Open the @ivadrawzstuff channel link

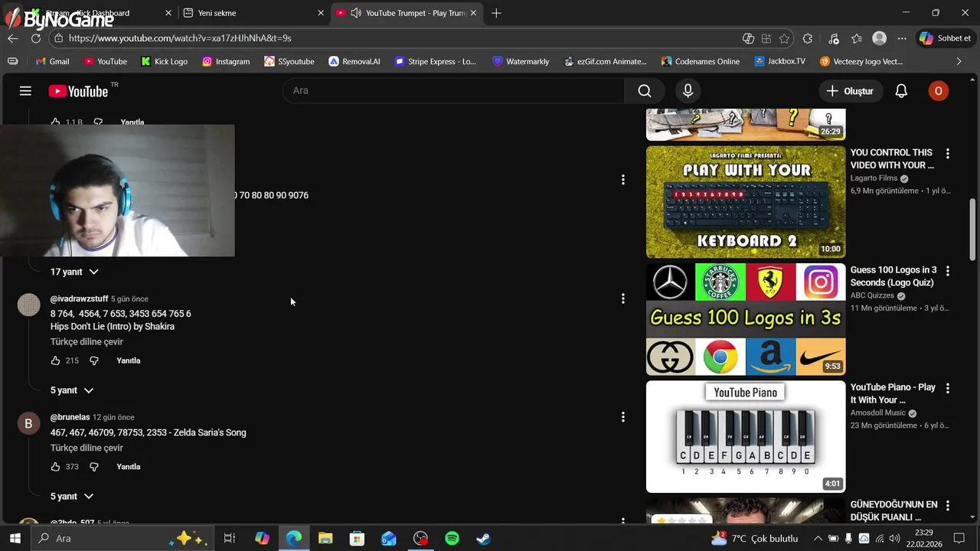point(79,299)
